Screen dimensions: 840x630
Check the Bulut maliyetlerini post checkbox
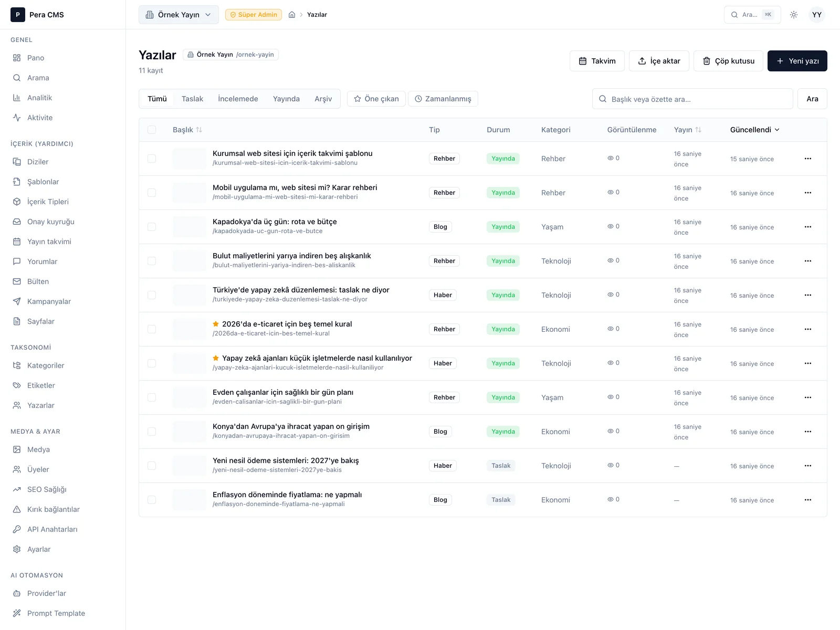[152, 261]
